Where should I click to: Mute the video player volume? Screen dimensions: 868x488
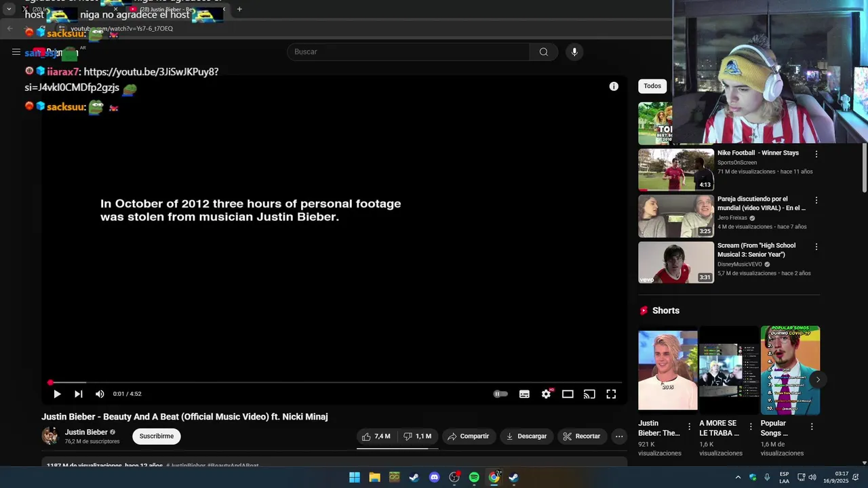click(x=100, y=394)
